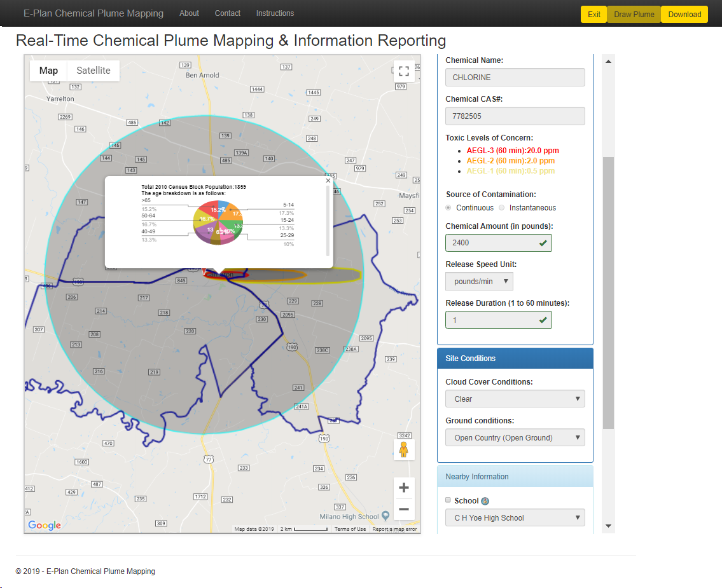Open the Release Speed Unit dropdown
Viewport: 722px width, 588px height.
(x=479, y=281)
